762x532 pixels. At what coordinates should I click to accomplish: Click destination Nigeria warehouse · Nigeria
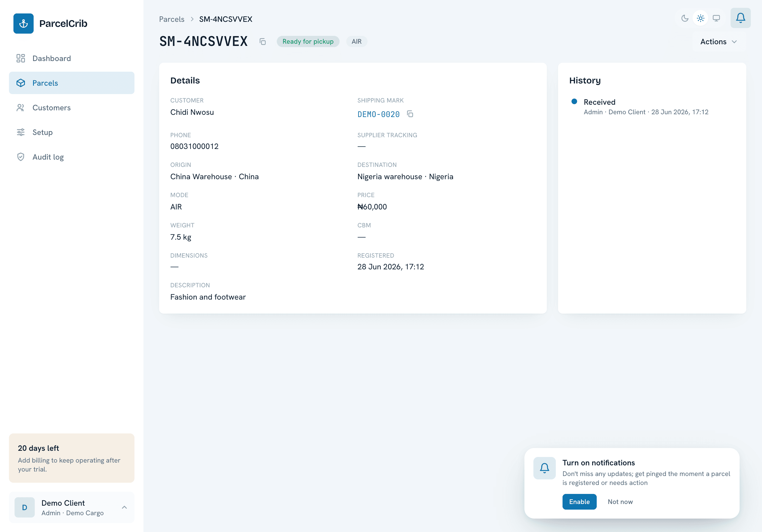405,176
